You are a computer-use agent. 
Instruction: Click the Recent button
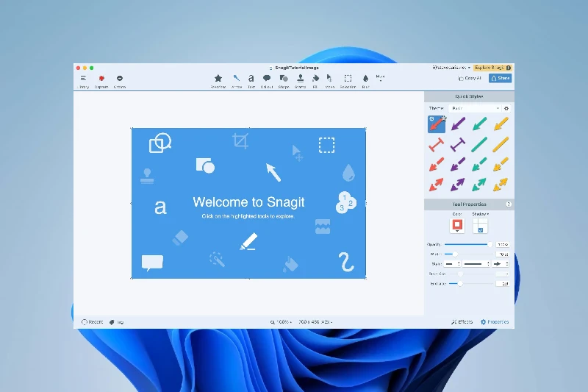pyautogui.click(x=93, y=322)
